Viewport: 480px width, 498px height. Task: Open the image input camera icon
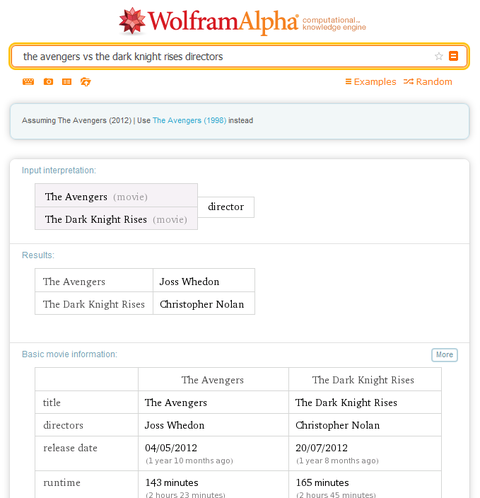(48, 82)
